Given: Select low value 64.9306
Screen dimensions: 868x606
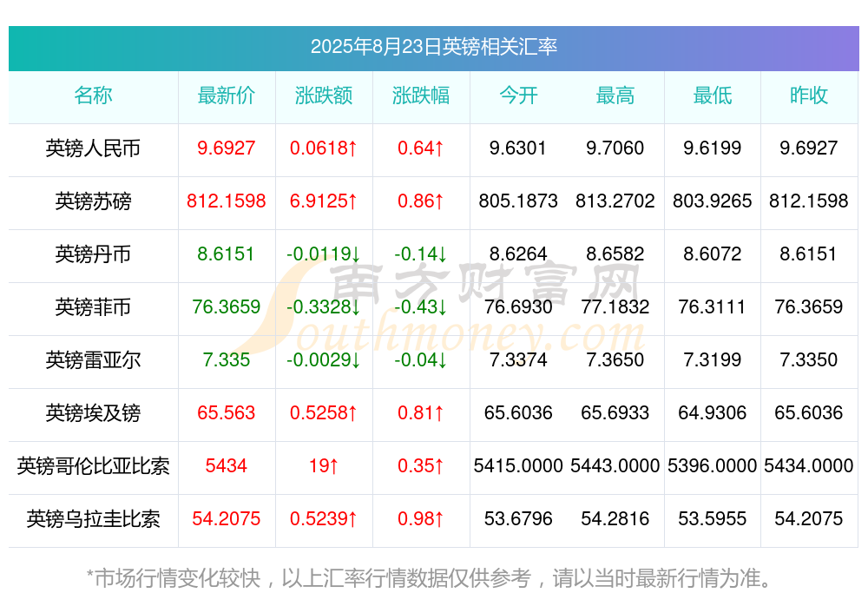Looking at the screenshot, I should pos(713,413).
